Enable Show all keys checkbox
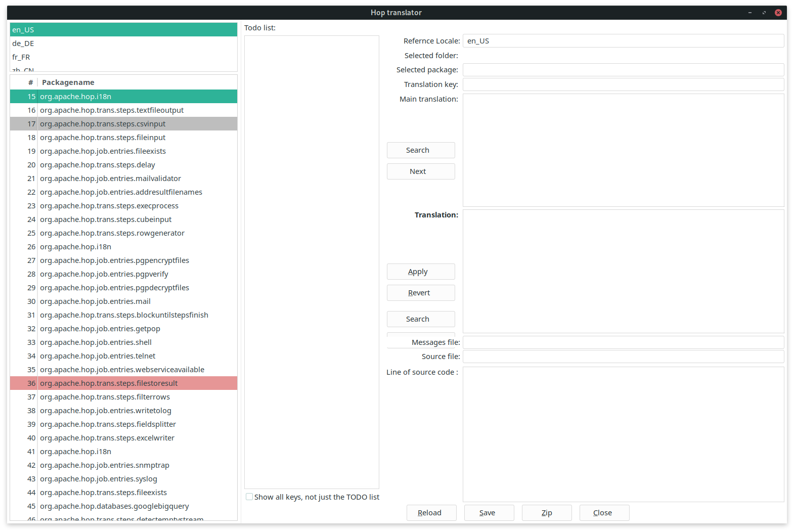The height and width of the screenshot is (532, 794). tap(249, 497)
